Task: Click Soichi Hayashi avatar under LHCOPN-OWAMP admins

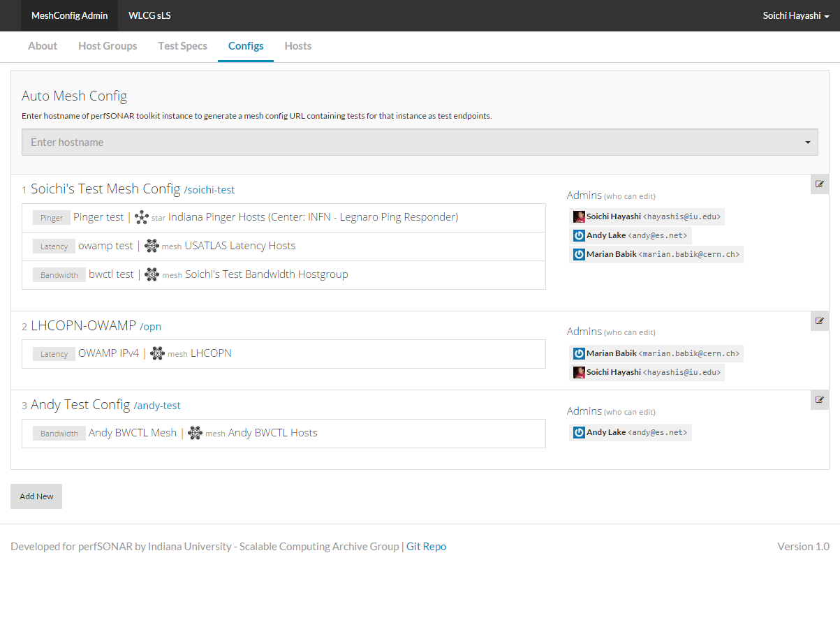Action: (579, 372)
